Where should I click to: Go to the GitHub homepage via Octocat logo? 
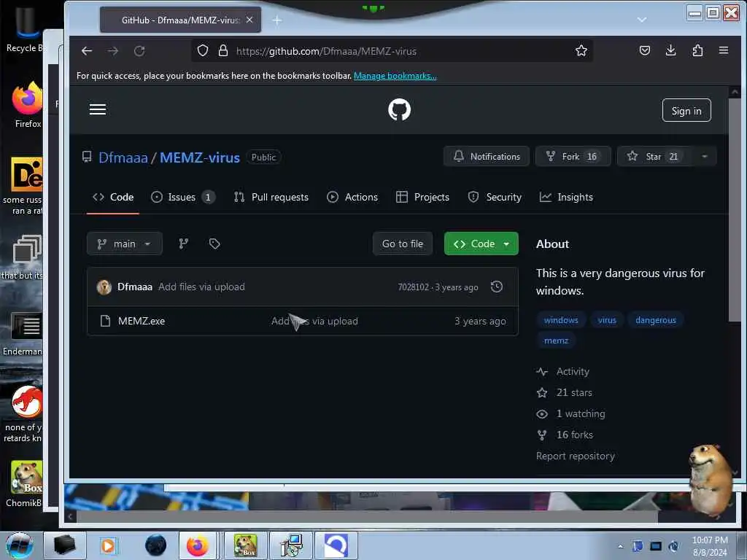399,109
